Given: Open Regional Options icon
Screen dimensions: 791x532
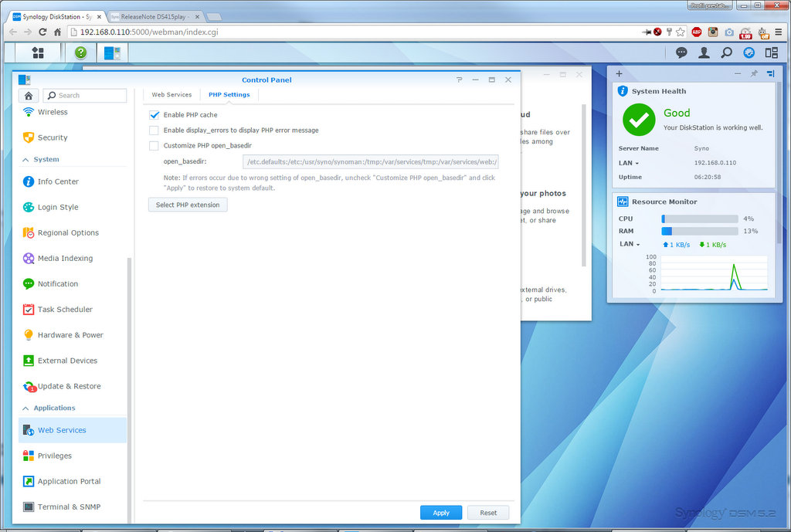Looking at the screenshot, I should tap(29, 233).
